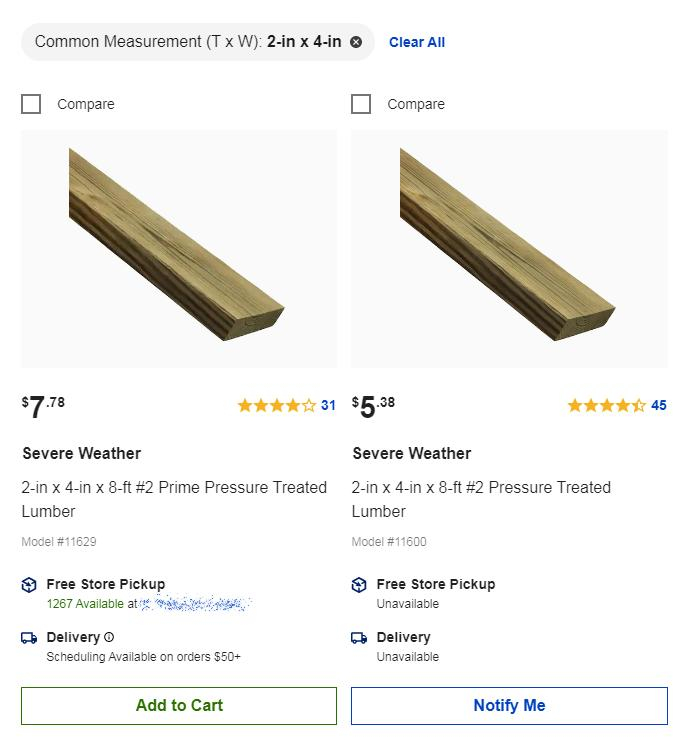The image size is (682, 744).
Task: Open the 45 reviews link
Action: coord(658,405)
